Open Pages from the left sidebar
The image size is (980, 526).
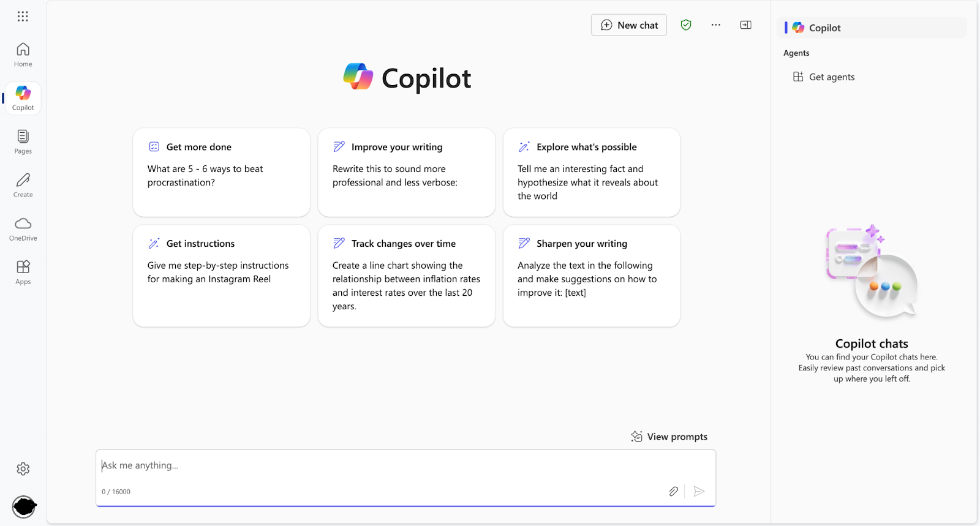(23, 141)
